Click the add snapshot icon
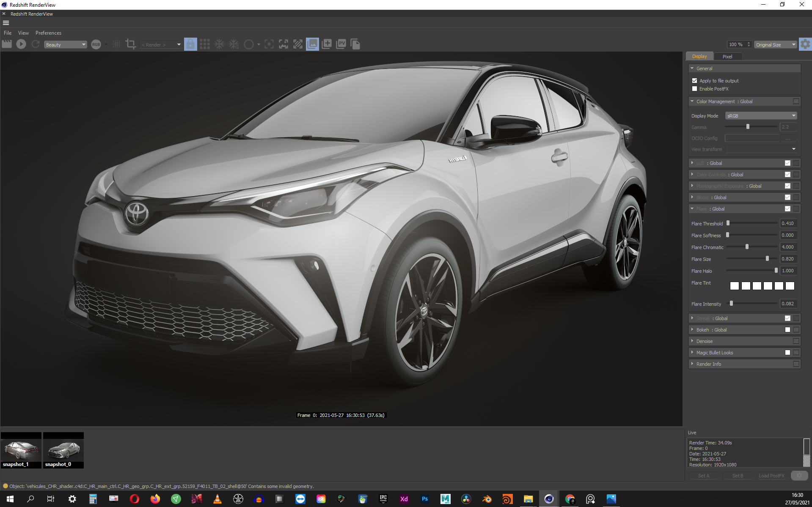This screenshot has width=812, height=507. [x=327, y=44]
